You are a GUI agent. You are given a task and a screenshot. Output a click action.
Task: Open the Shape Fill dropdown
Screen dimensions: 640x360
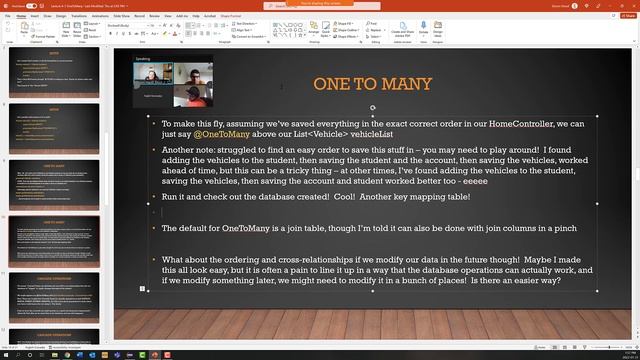click(343, 24)
